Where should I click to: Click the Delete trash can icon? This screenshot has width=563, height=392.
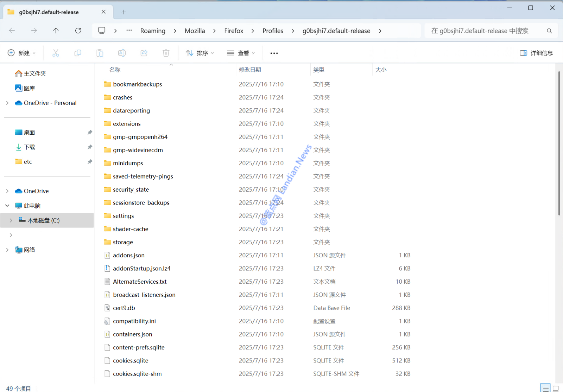[166, 53]
